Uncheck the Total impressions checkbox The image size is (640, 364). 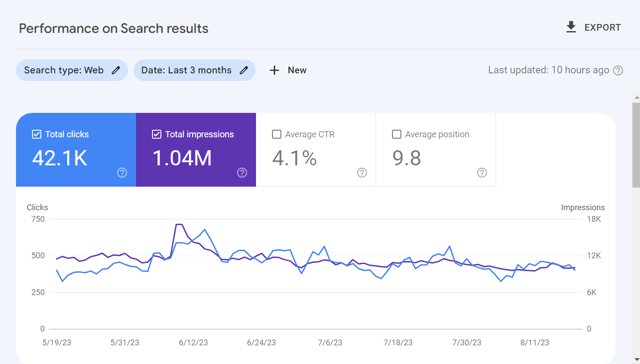pyautogui.click(x=156, y=134)
